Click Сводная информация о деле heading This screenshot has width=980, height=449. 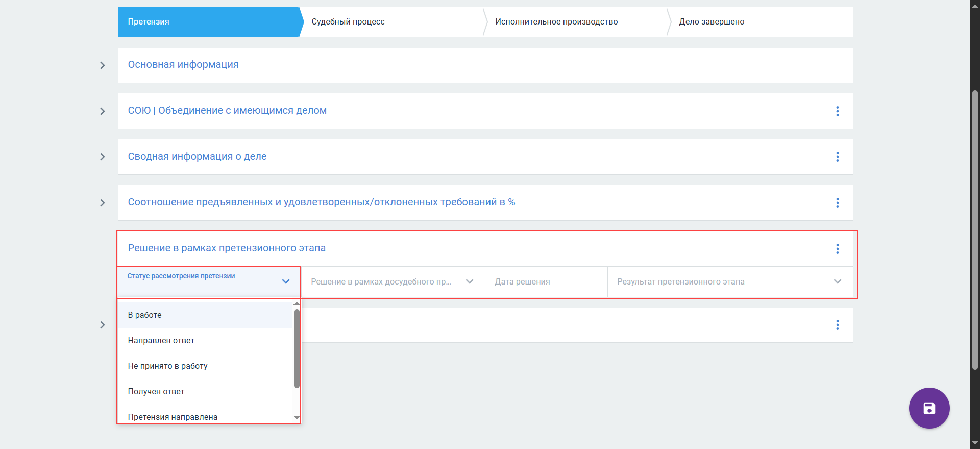click(x=197, y=156)
